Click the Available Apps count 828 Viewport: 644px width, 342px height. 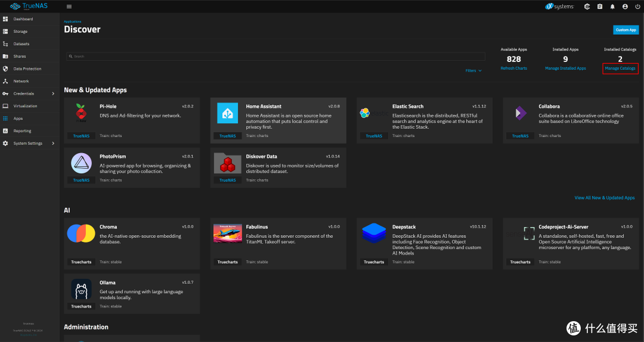(x=514, y=59)
